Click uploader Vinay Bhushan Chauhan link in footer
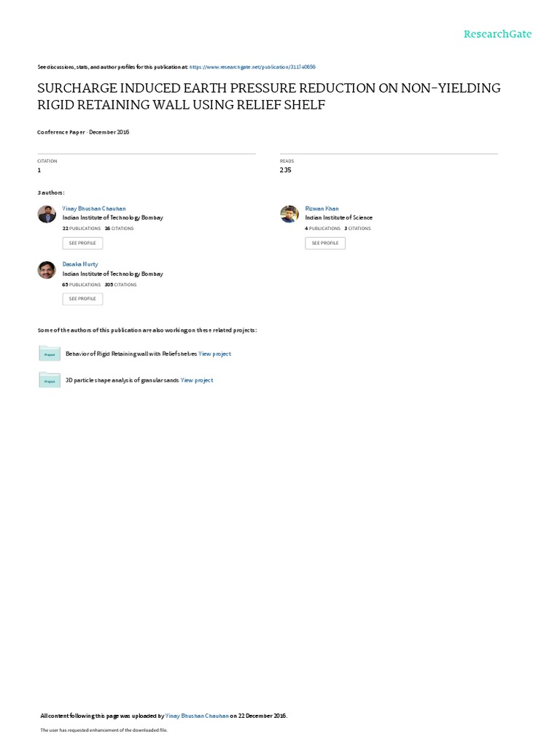 (x=197, y=716)
